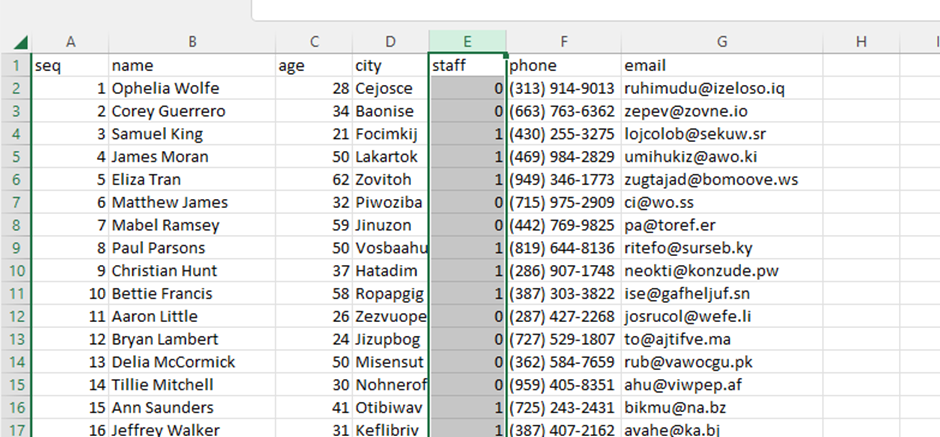
Task: Select column D header
Action: point(390,41)
